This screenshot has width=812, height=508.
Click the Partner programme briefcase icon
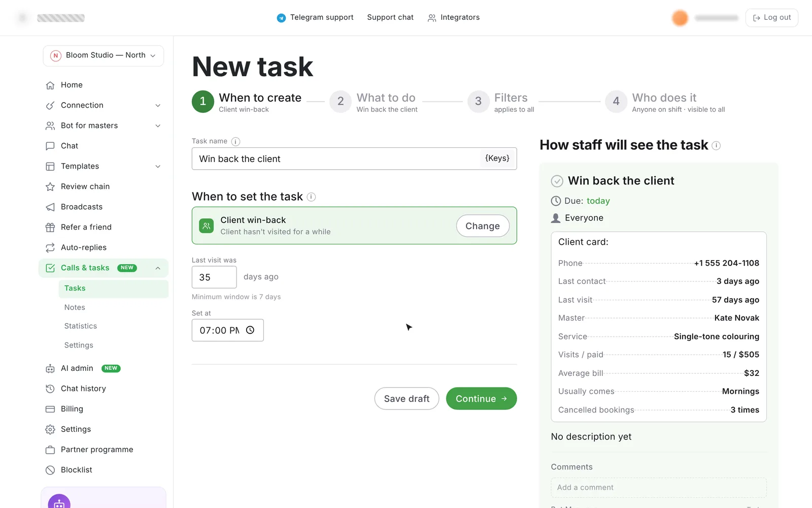[50, 450]
